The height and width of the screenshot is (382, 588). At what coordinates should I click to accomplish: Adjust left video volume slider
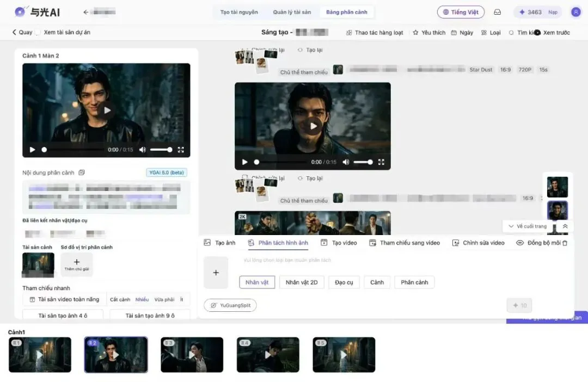click(x=161, y=150)
